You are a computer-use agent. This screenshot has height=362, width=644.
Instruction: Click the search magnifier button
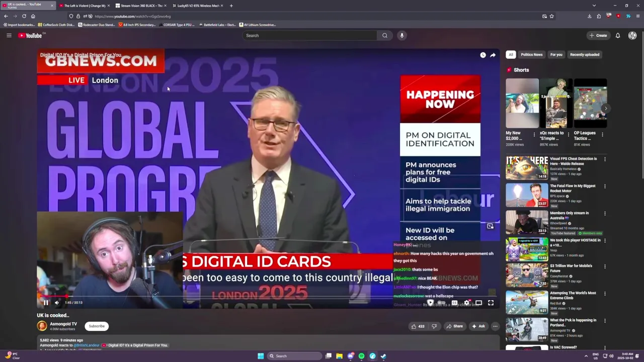pos(385,35)
